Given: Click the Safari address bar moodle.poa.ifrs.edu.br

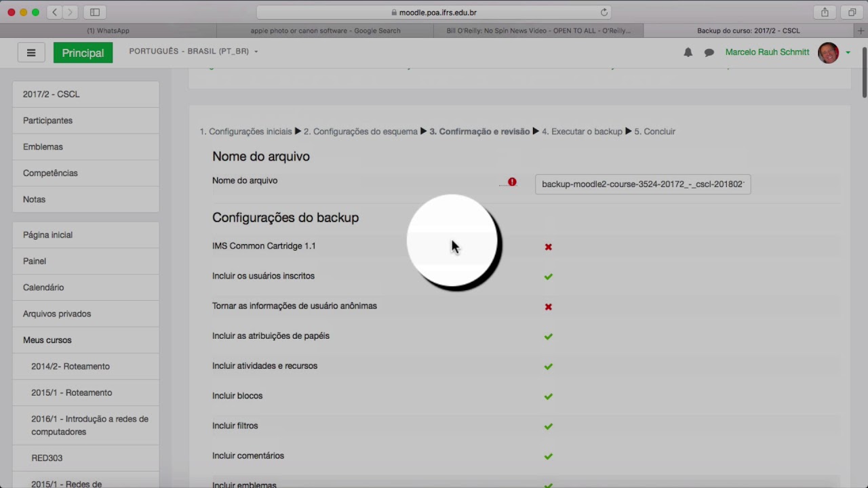Looking at the screenshot, I should (434, 12).
